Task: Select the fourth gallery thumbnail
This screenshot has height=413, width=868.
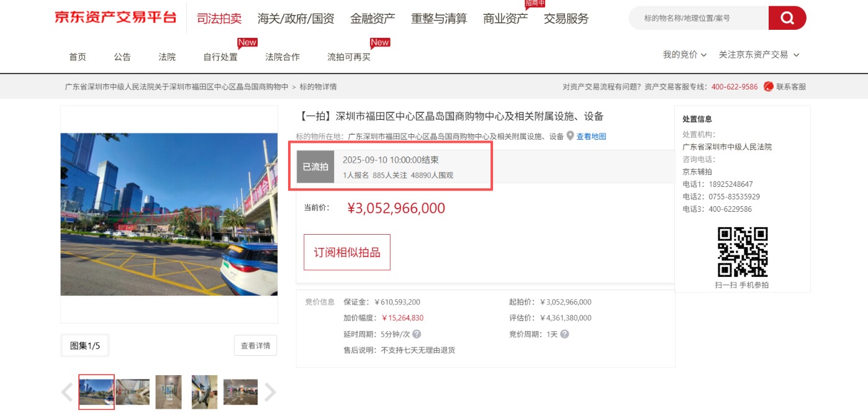Action: pyautogui.click(x=204, y=392)
